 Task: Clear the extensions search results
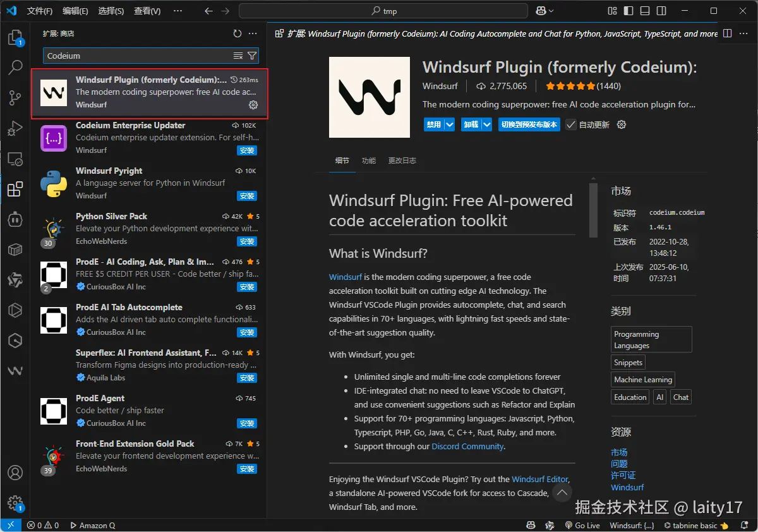(238, 56)
